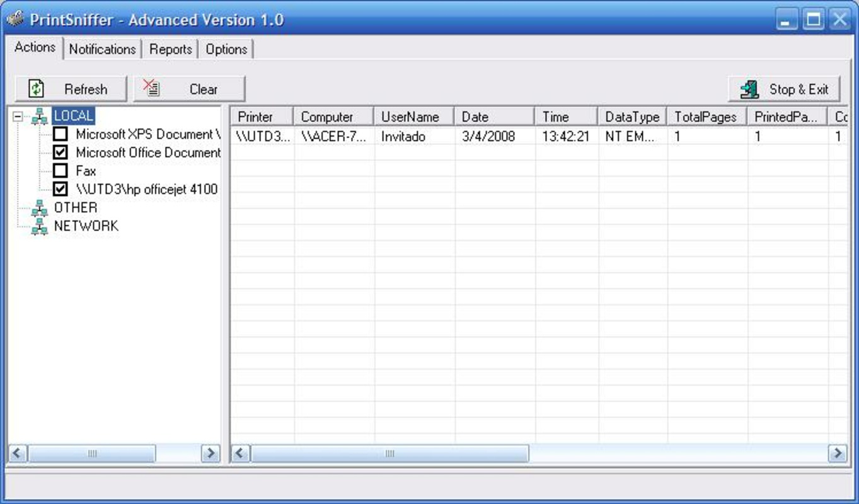This screenshot has height=504, width=859.
Task: Click the Stop & Exit door icon
Action: [x=749, y=89]
